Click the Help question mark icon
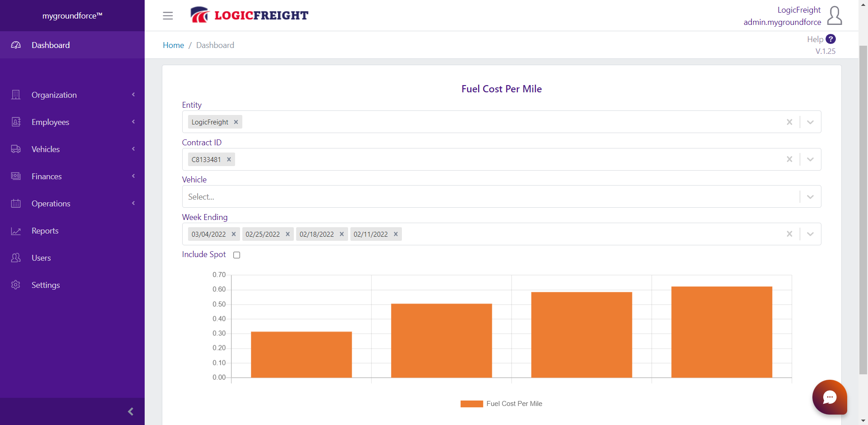868x425 pixels. (830, 39)
